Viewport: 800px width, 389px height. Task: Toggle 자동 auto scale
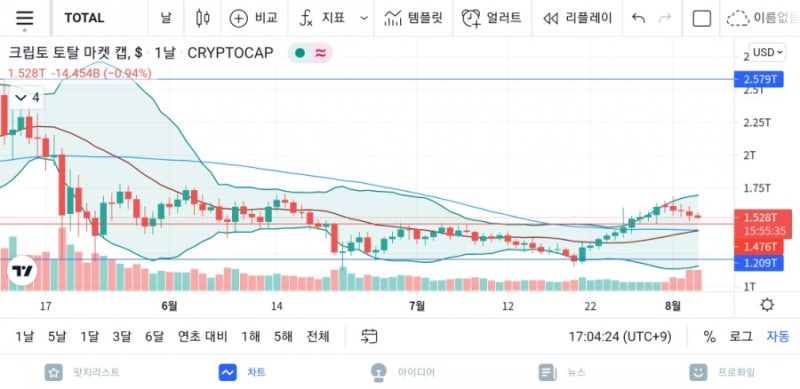coord(778,336)
